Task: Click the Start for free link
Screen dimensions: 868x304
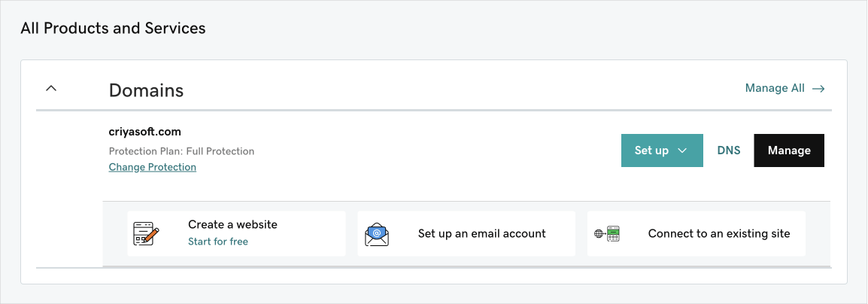Action: click(x=218, y=242)
